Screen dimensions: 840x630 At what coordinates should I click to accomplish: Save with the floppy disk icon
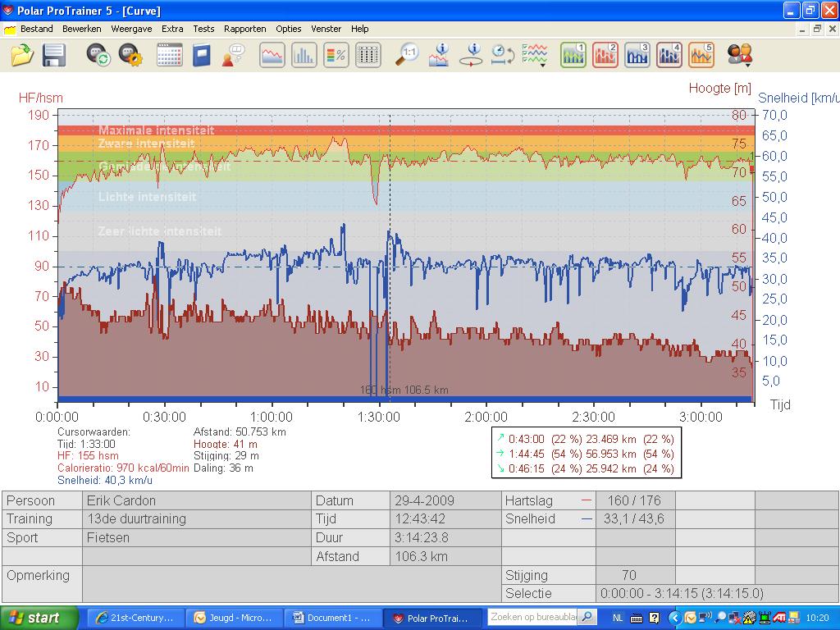[x=53, y=55]
